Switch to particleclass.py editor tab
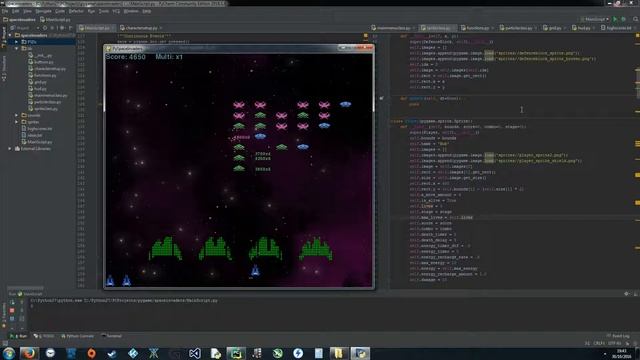640x360 pixels. 518,28
